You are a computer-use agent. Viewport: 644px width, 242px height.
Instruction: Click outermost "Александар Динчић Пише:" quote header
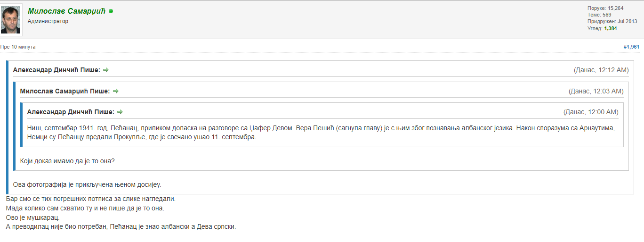pyautogui.click(x=56, y=70)
